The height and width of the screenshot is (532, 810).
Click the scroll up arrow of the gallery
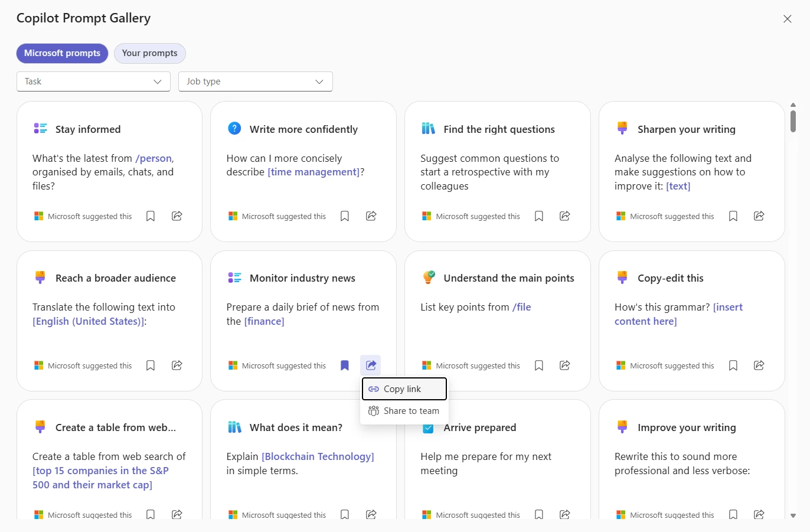click(793, 105)
